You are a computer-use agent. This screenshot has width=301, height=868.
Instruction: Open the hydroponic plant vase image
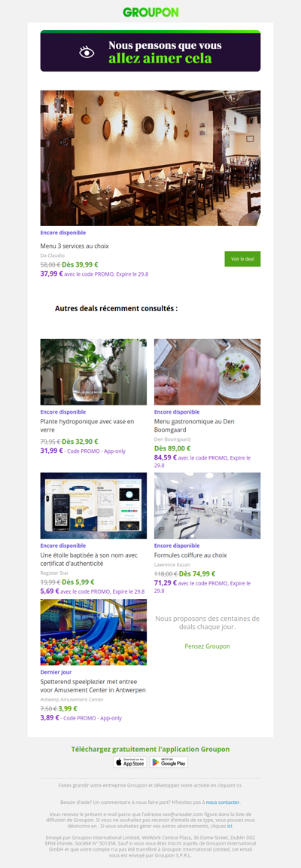[93, 372]
